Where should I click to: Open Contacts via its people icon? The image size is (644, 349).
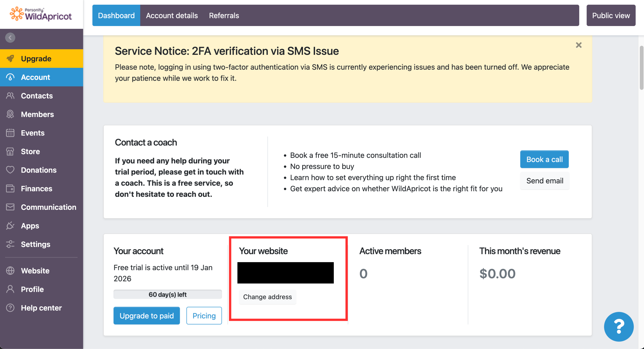[x=10, y=96]
